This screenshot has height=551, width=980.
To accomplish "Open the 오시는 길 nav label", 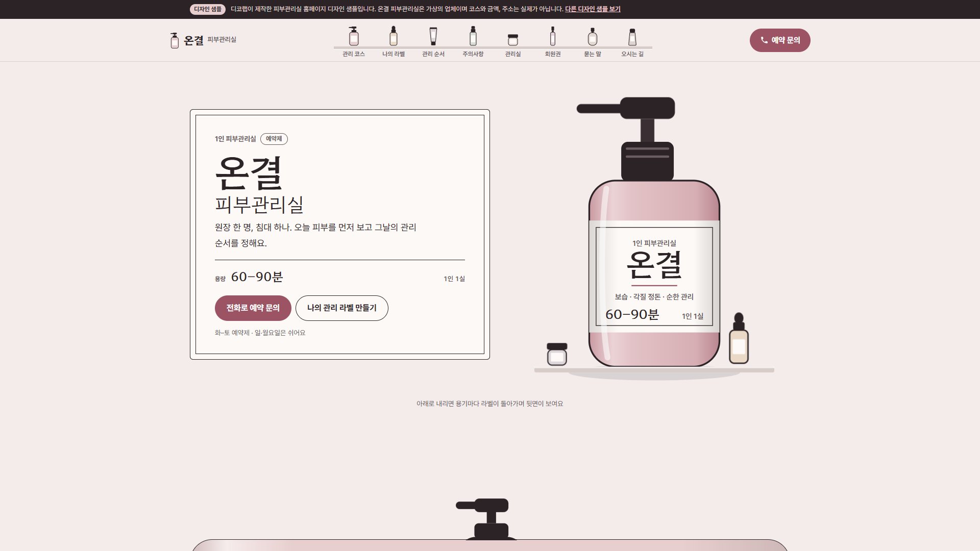I will click(x=632, y=54).
